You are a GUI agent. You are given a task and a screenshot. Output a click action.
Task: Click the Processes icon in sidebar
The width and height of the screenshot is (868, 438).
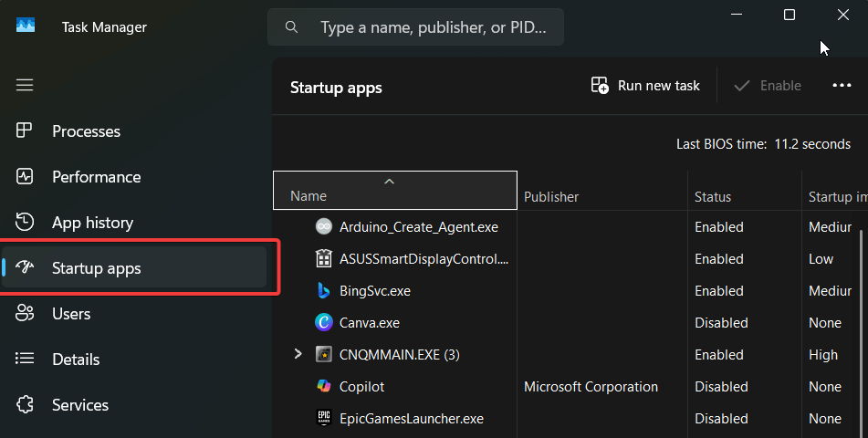coord(25,130)
